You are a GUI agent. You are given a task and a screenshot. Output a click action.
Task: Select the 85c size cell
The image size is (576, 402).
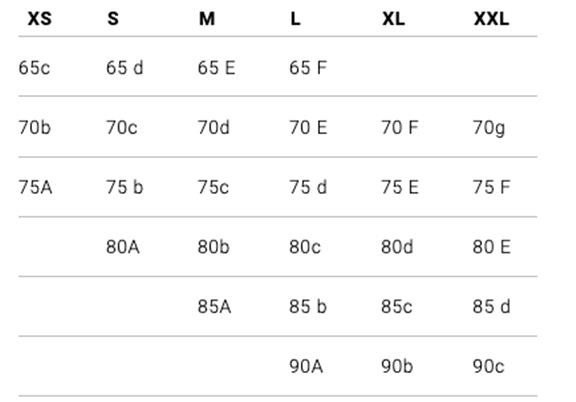pos(397,307)
